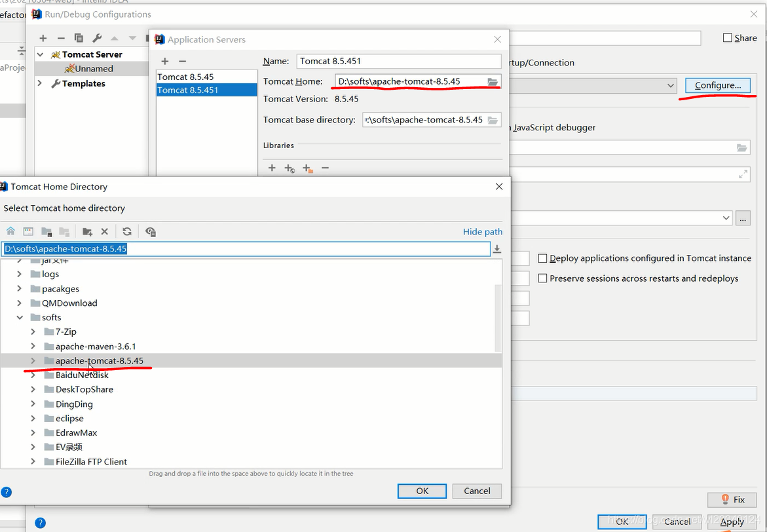Collapse the Tomcat Server tree node

click(x=41, y=54)
